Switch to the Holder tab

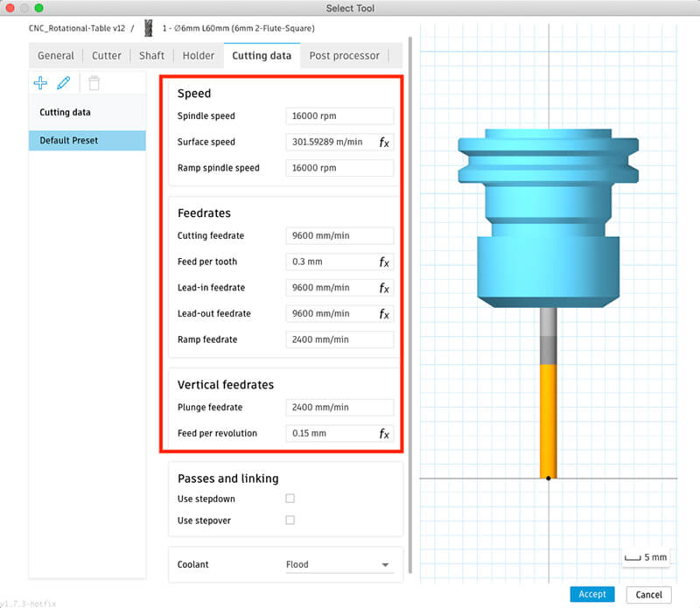pyautogui.click(x=199, y=56)
